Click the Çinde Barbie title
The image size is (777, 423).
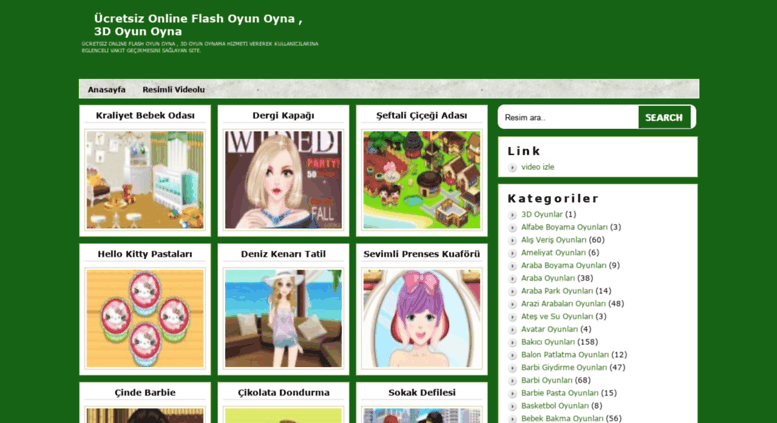(x=145, y=392)
